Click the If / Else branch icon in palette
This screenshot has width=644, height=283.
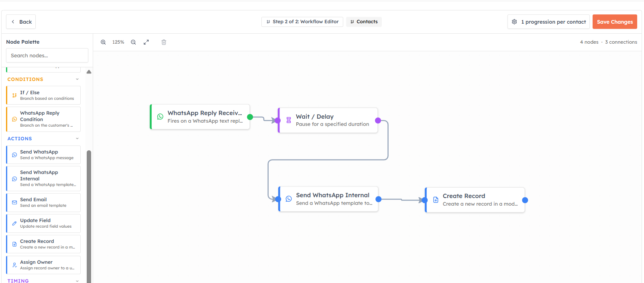pos(14,95)
